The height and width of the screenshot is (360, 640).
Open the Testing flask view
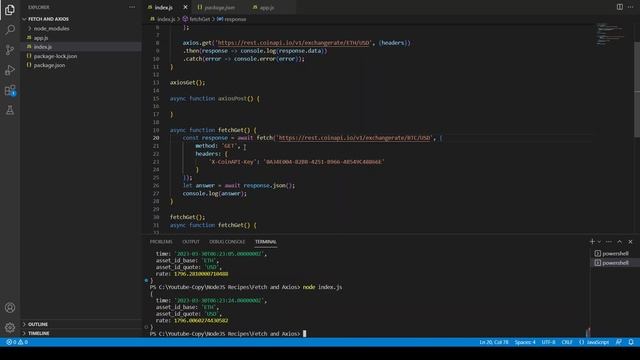click(x=10, y=110)
